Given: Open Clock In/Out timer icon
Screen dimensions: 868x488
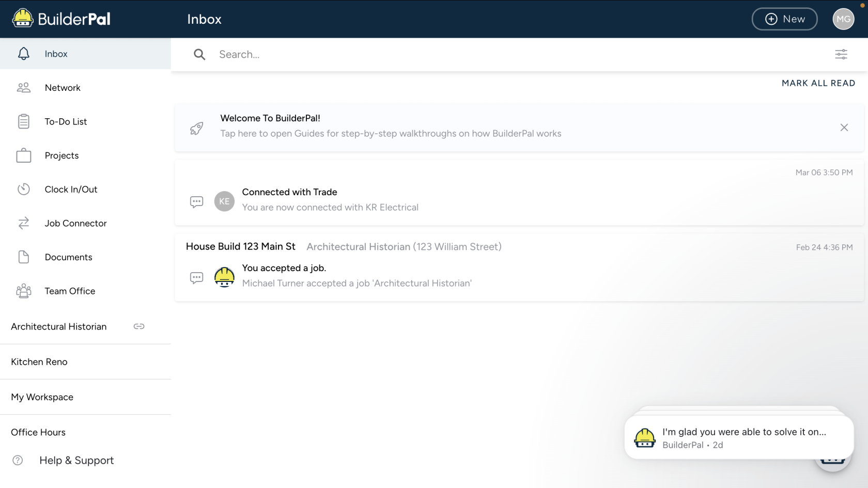Looking at the screenshot, I should click(24, 190).
